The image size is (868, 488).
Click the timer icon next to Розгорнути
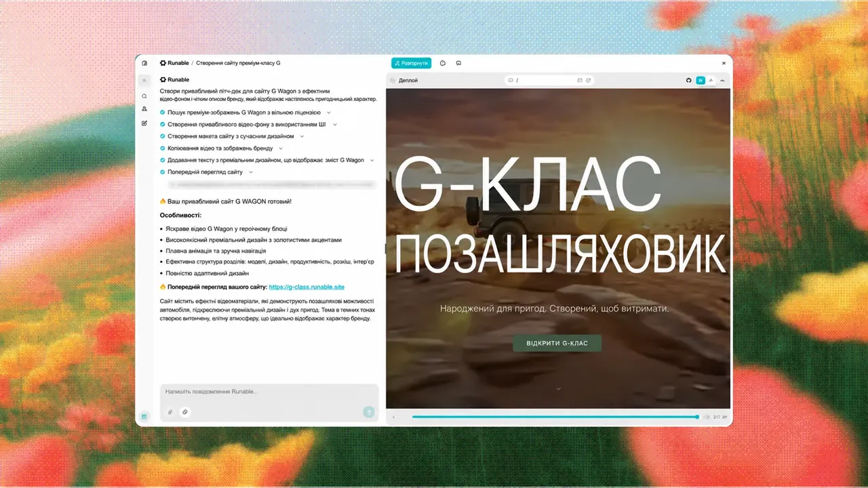pyautogui.click(x=443, y=63)
